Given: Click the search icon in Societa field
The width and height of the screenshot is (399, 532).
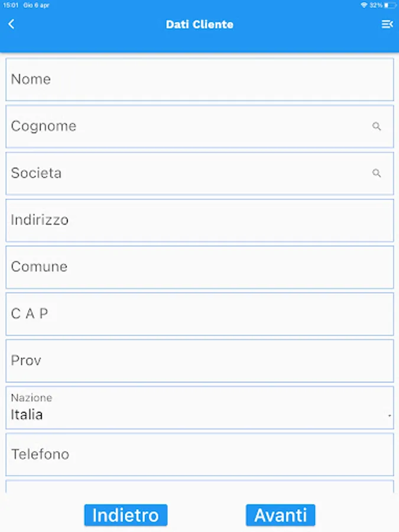Looking at the screenshot, I should pyautogui.click(x=377, y=173).
